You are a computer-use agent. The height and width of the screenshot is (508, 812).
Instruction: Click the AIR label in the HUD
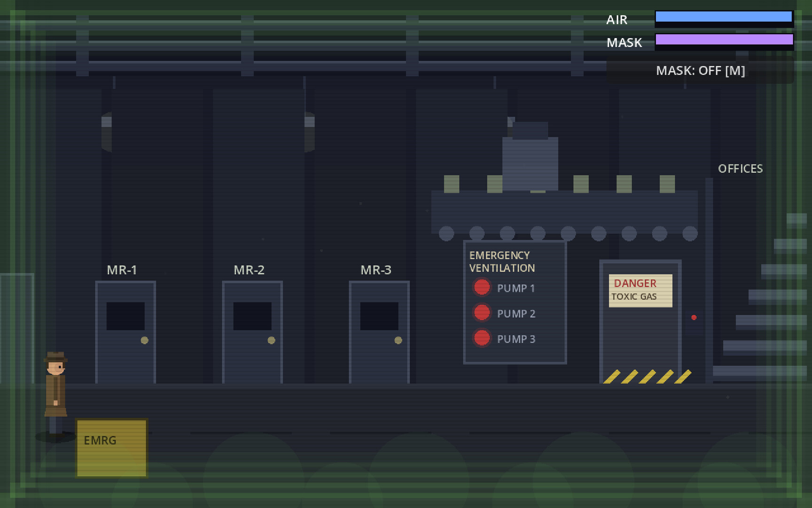point(617,20)
